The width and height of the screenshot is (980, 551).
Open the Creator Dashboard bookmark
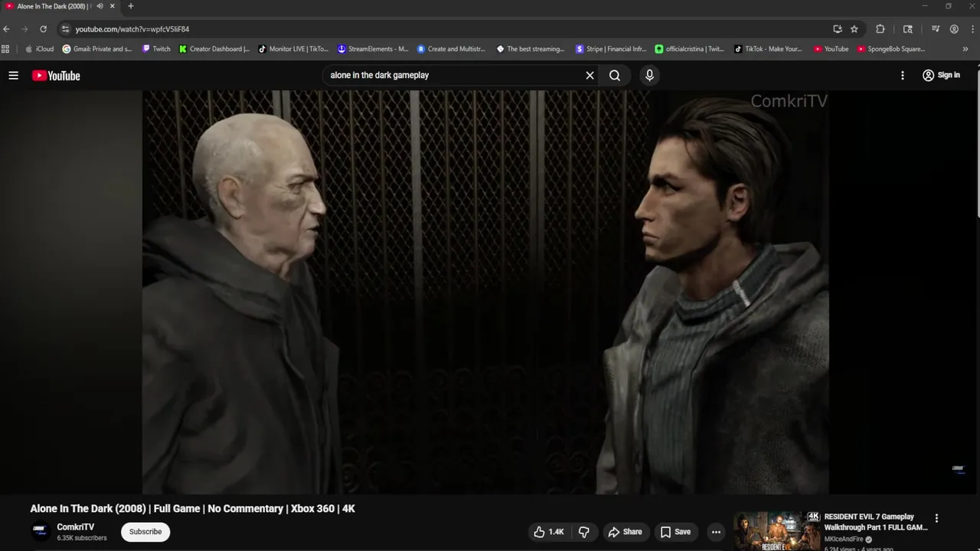tap(214, 49)
